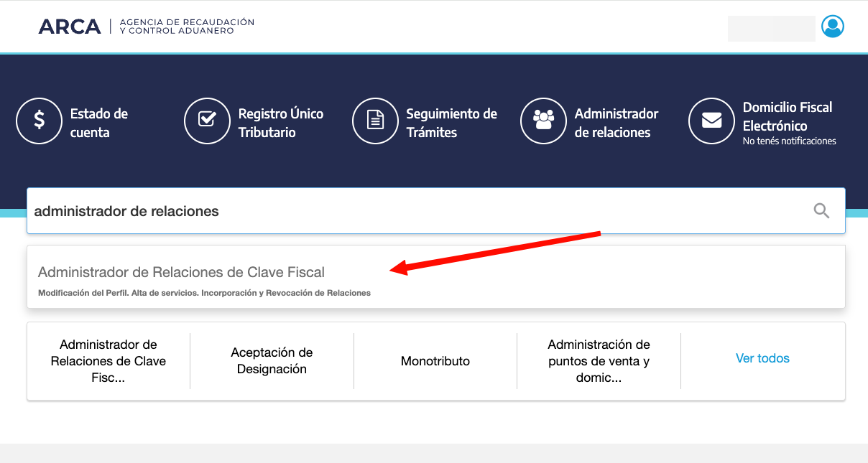868x463 pixels.
Task: Open Domicilio Fiscal Electrónico text link
Action: (788, 116)
